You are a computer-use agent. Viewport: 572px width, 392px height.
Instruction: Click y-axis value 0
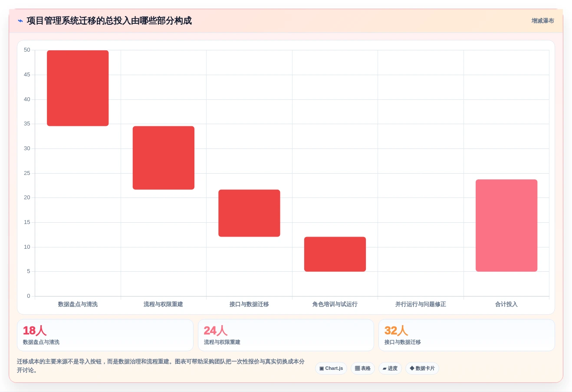click(x=29, y=296)
